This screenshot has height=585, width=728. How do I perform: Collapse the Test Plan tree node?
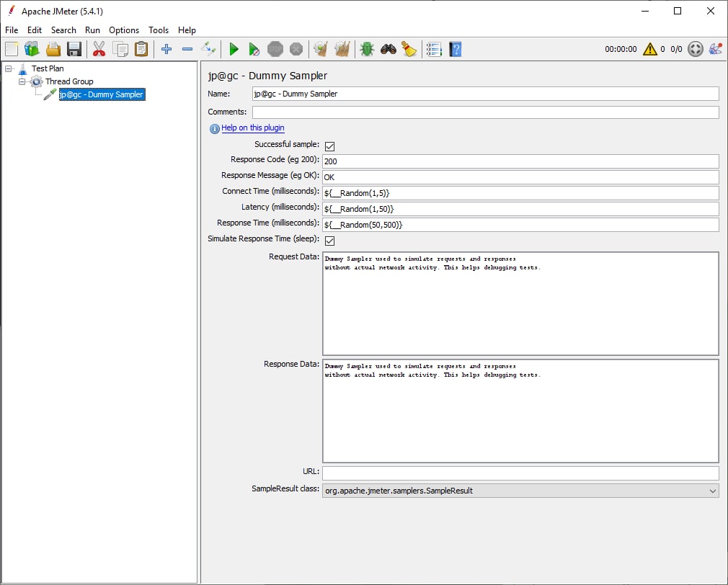[9, 68]
